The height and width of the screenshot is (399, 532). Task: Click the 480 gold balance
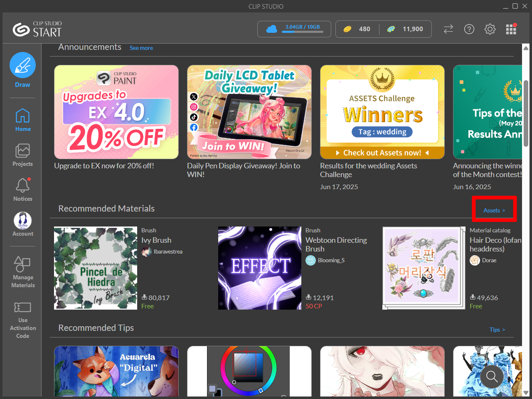365,29
